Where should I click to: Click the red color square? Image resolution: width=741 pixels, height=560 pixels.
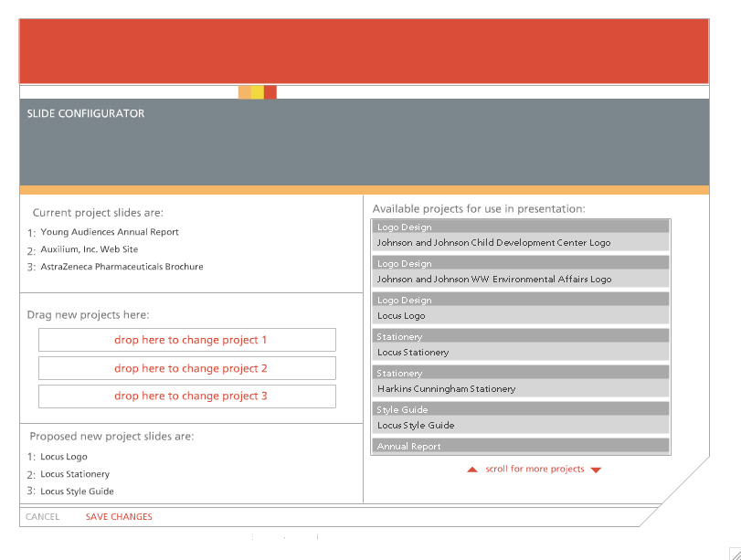tap(270, 92)
